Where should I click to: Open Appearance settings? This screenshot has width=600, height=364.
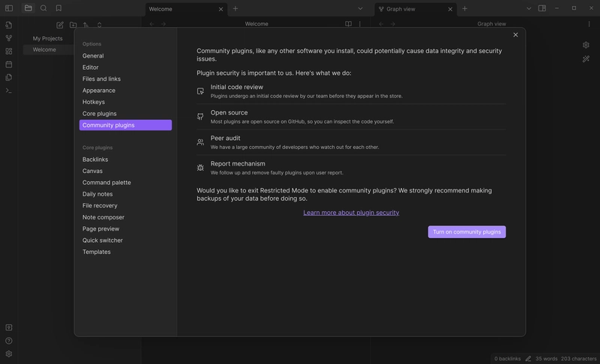[125, 91]
